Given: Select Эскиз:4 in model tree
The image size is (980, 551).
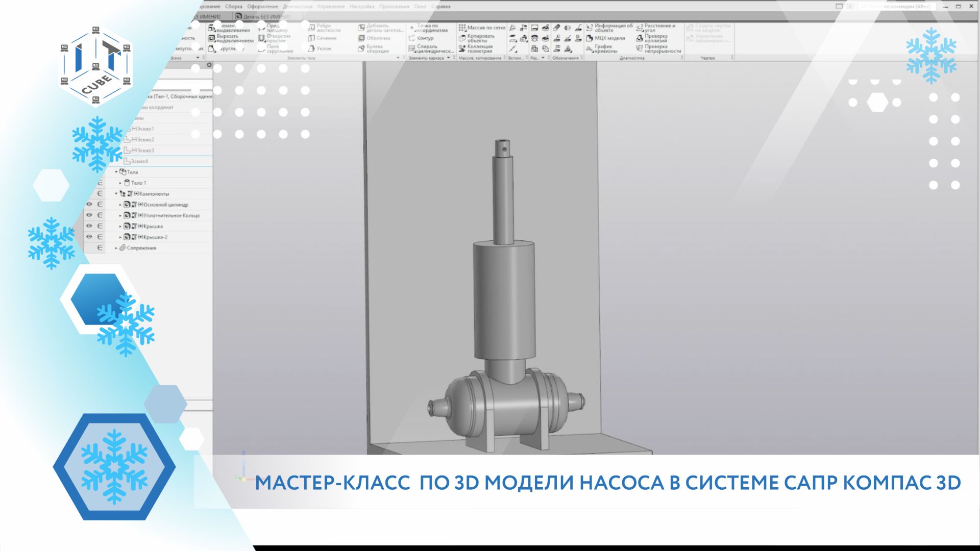Looking at the screenshot, I should coord(139,161).
